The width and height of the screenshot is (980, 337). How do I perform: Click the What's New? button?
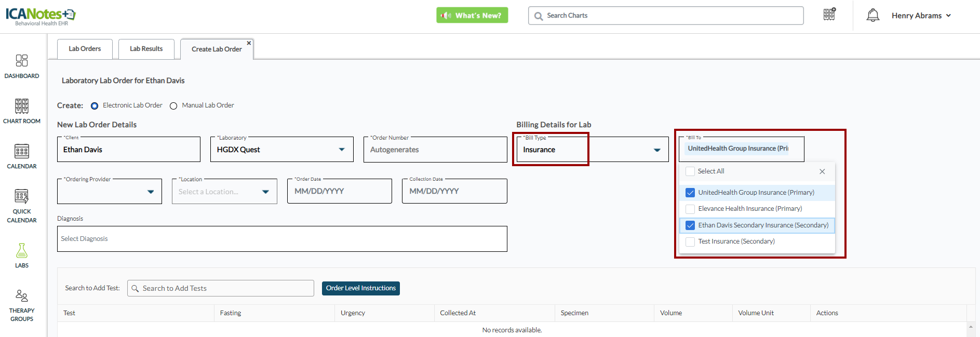point(472,16)
